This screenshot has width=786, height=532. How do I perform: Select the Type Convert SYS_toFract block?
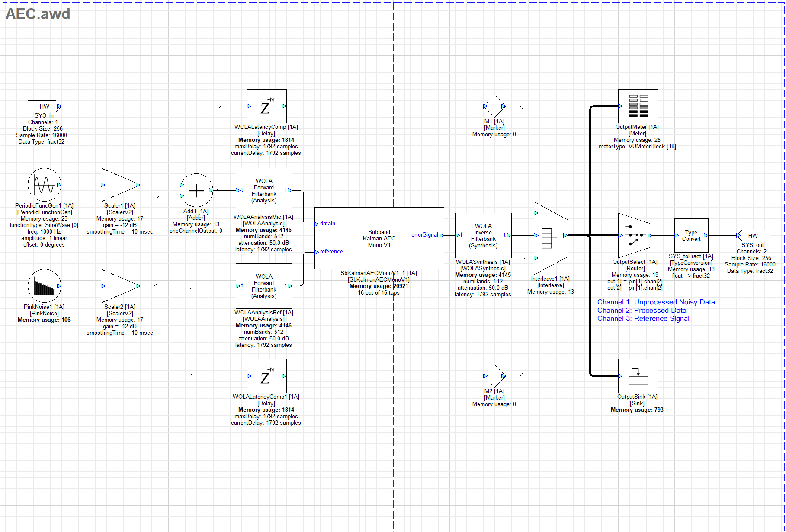pyautogui.click(x=691, y=235)
